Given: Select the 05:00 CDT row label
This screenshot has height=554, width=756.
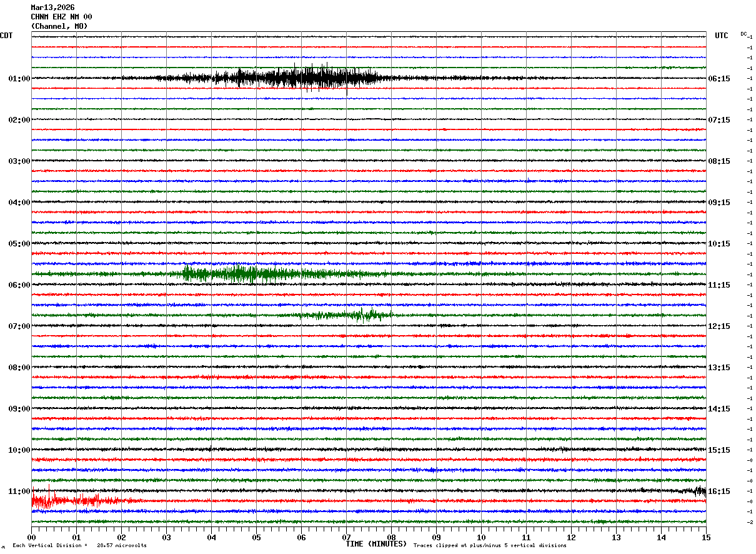Looking at the screenshot, I should (x=19, y=244).
